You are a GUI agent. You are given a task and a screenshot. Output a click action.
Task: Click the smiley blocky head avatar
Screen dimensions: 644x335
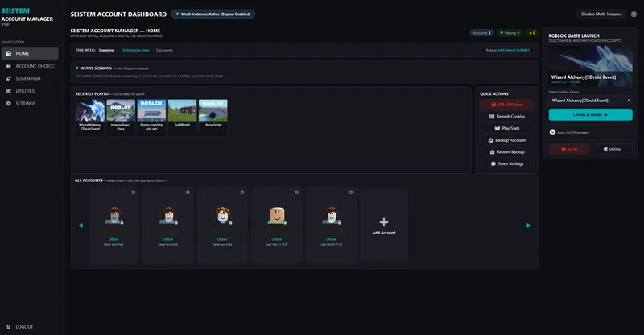[277, 215]
